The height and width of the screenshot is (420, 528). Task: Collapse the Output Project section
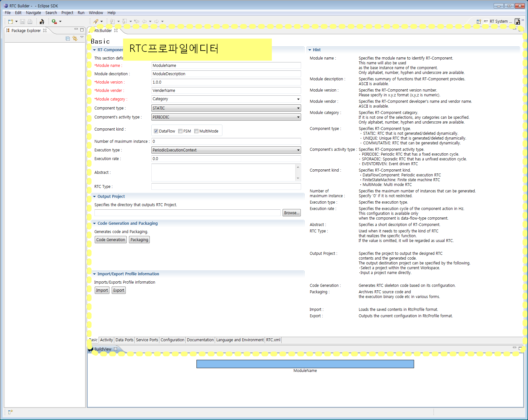tap(94, 197)
